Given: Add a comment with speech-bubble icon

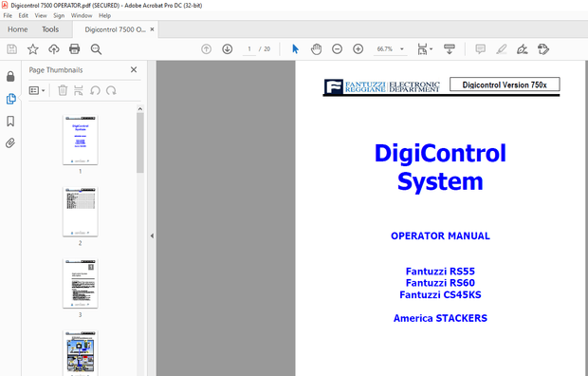Looking at the screenshot, I should (481, 48).
